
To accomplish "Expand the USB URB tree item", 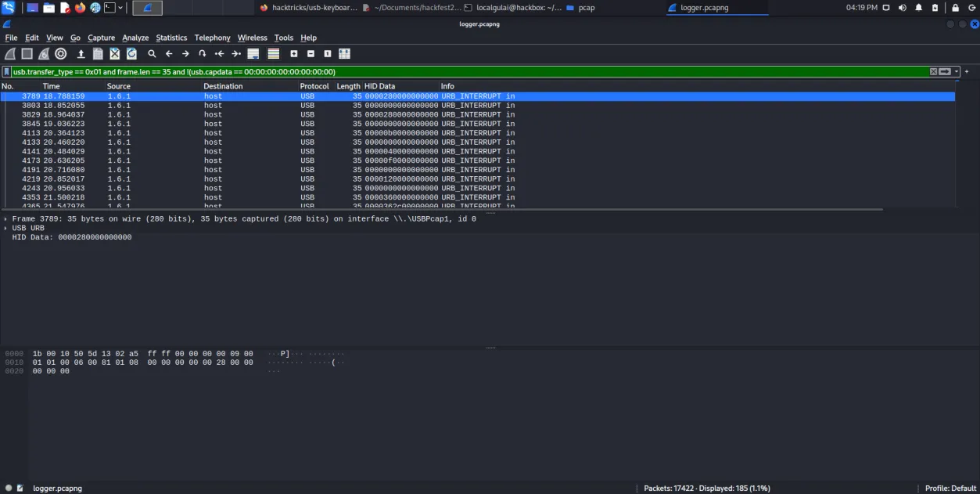I will 6,229.
